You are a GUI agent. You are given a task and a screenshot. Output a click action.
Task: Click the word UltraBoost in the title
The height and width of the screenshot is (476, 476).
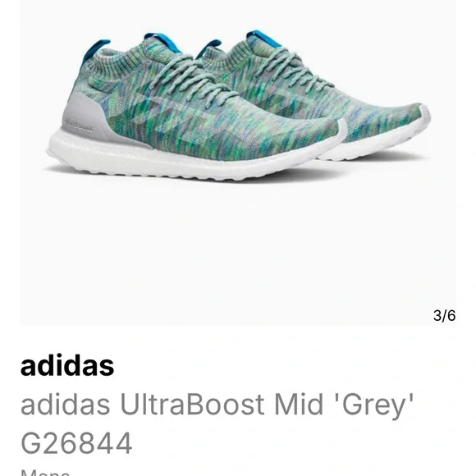point(192,405)
